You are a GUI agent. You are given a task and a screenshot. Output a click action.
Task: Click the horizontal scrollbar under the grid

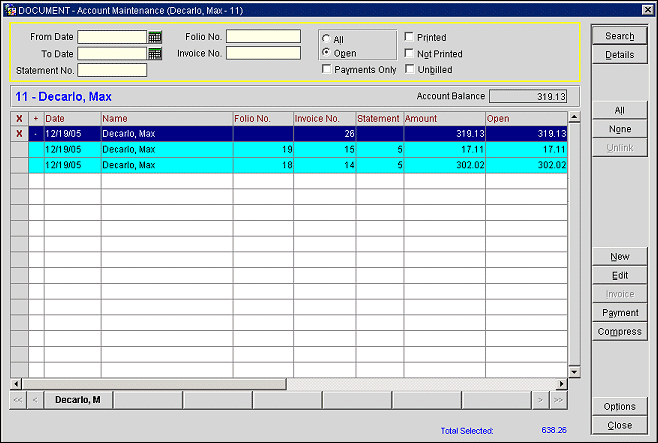tap(288, 384)
